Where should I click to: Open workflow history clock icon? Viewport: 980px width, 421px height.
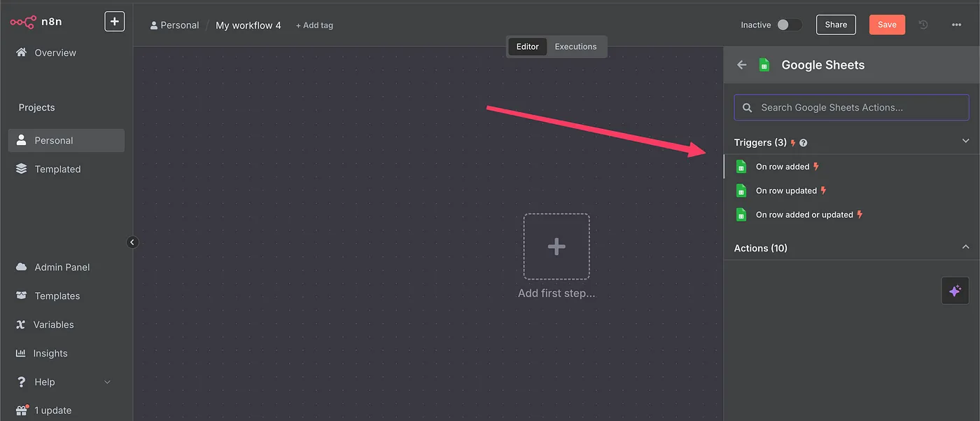(923, 25)
